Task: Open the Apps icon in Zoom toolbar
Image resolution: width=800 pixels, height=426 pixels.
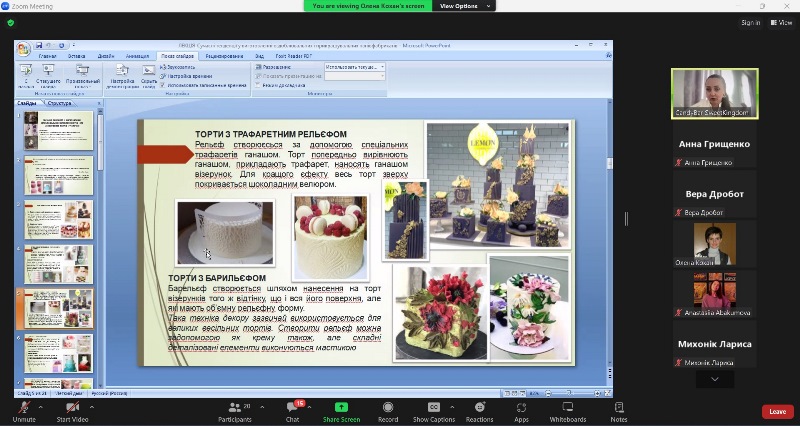Action: (x=522, y=408)
